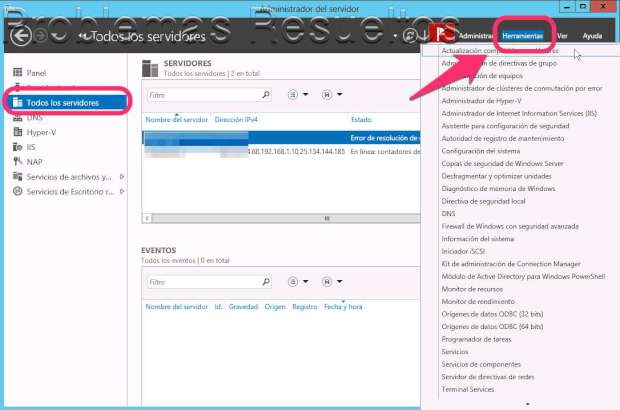Click search magnifier in Servidores filter
Screen dimensions: 620x410
click(266, 94)
